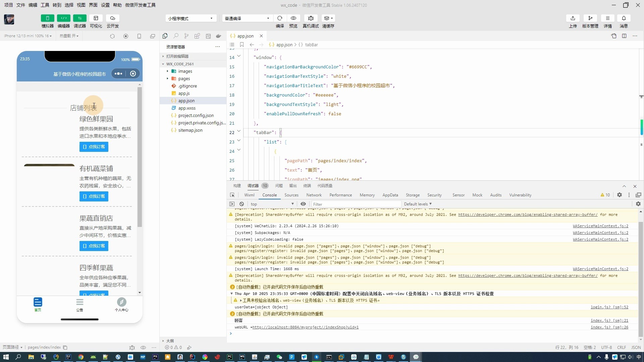Launch 云开发 console
644x362 pixels.
click(112, 21)
